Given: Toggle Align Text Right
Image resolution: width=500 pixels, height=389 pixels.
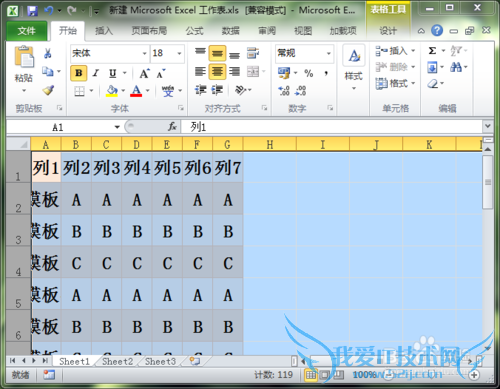Looking at the screenshot, I should pyautogui.click(x=234, y=71).
